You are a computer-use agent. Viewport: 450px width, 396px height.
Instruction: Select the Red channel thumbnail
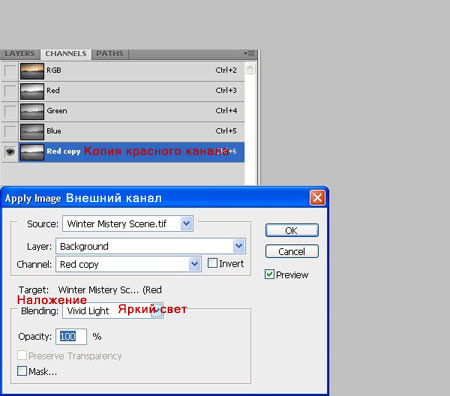[x=32, y=91]
